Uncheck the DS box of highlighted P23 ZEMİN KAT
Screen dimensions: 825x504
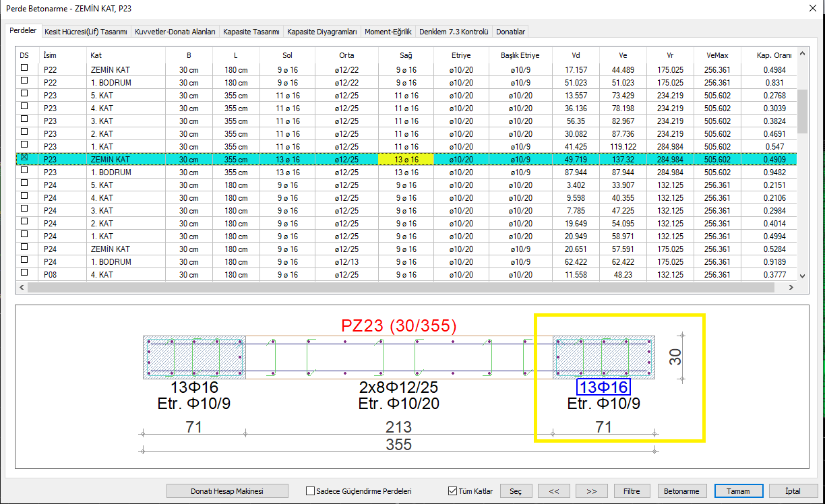(x=25, y=157)
